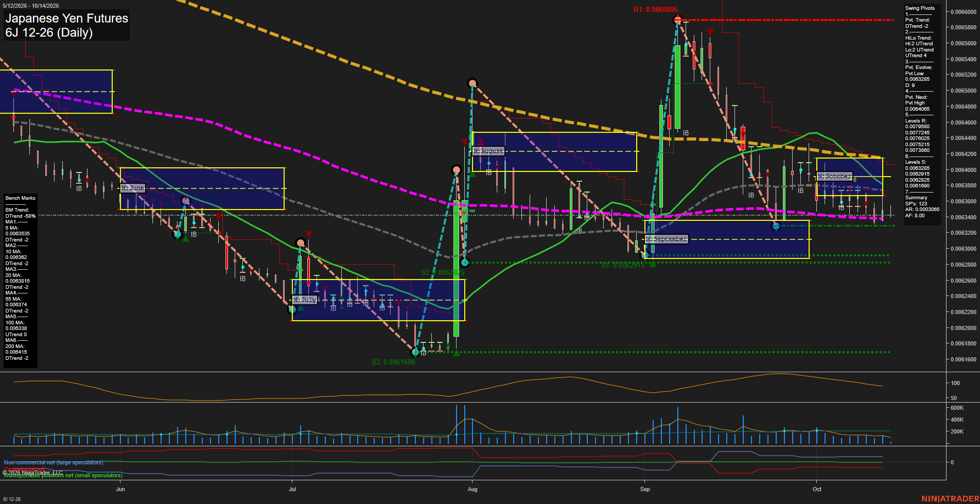Viewport: 980px width, 504px height.
Task: Click the "Oct" time axis label
Action: click(817, 489)
